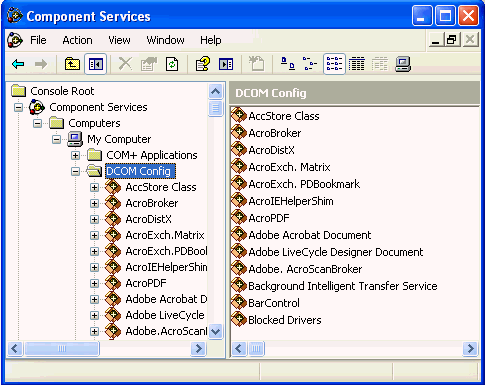Select AcroExch.Matrix in the tree

coord(165,235)
